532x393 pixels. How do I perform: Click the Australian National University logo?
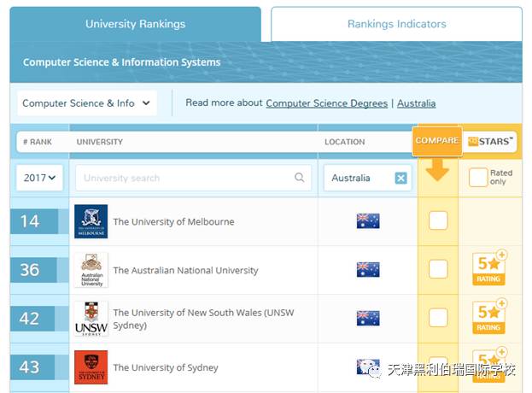[91, 270]
